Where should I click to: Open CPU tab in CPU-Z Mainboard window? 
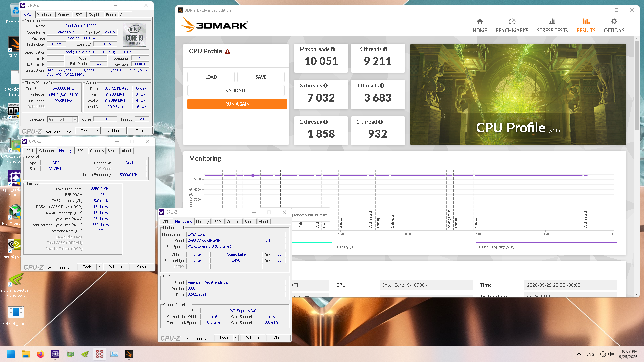[166, 222]
